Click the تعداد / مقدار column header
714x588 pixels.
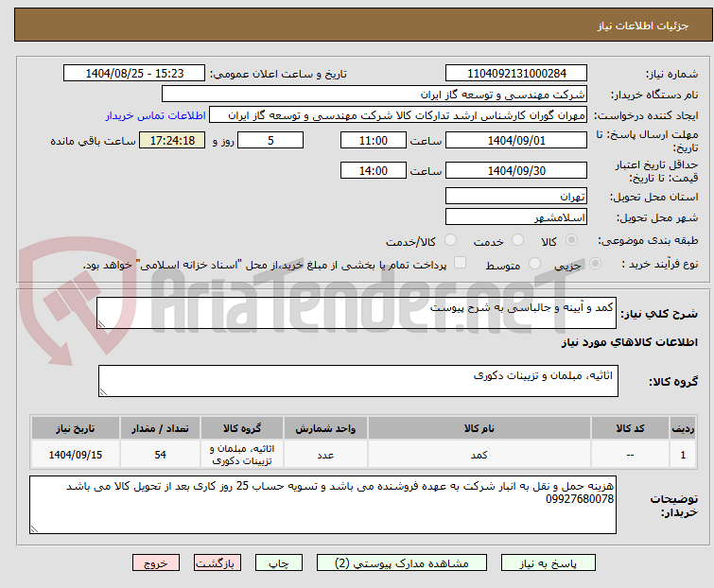160,428
